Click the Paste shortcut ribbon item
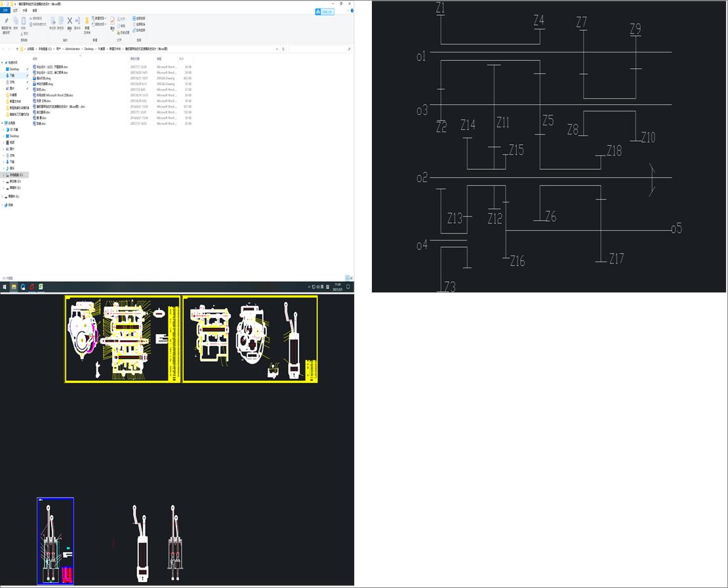Viewport: 728px width, 588px height. point(37,24)
